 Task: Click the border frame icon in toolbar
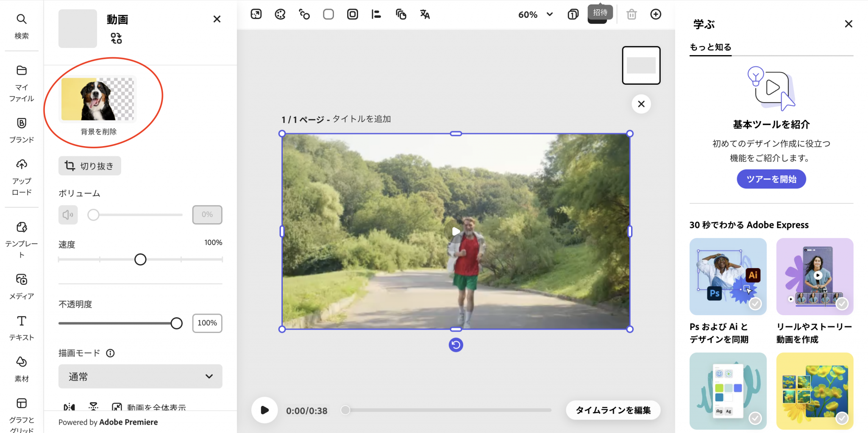click(x=353, y=14)
